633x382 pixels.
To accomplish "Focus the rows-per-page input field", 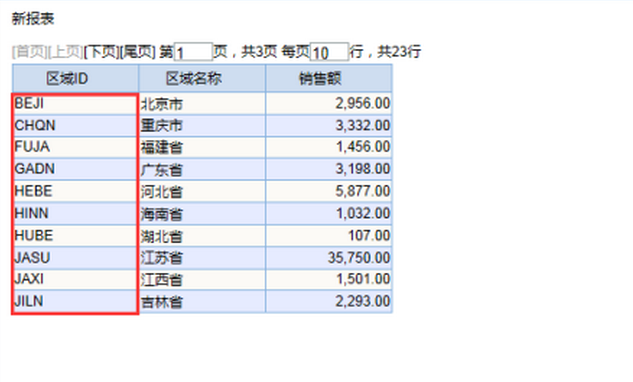I will (329, 52).
